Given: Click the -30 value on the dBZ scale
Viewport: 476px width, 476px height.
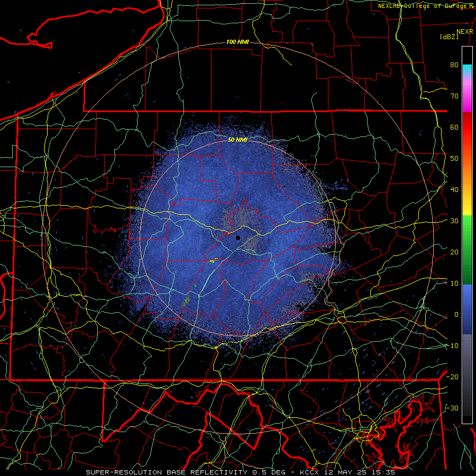Looking at the screenshot, I should 452,408.
